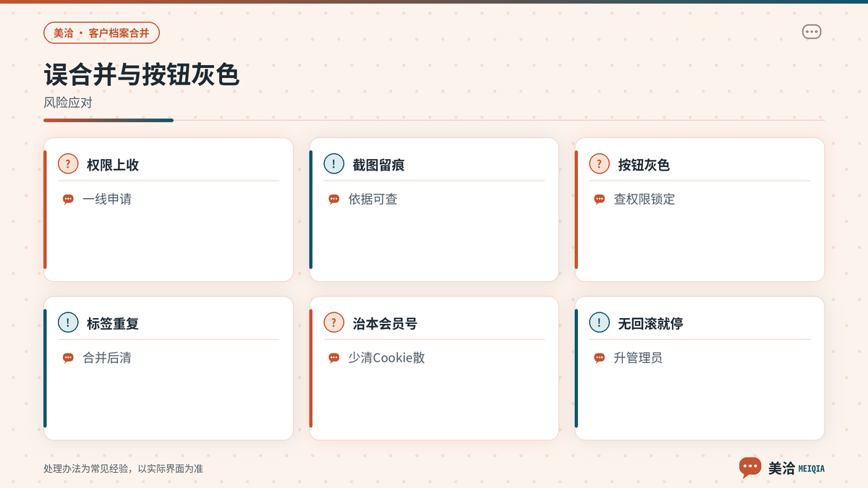Click the 截图留痕 card heading
This screenshot has height=488, width=868.
[x=378, y=165]
